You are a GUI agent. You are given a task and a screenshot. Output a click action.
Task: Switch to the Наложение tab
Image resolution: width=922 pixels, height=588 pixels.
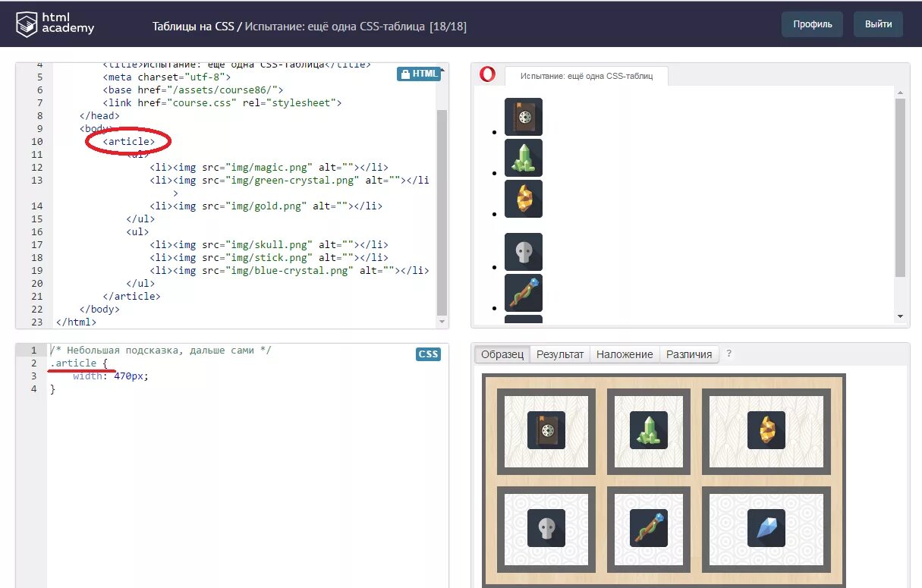point(625,354)
